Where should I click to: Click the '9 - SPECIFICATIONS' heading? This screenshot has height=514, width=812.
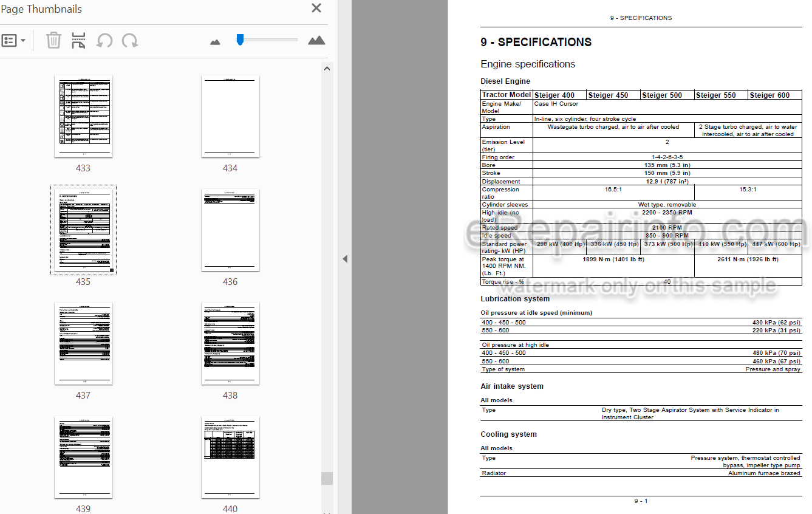(536, 42)
